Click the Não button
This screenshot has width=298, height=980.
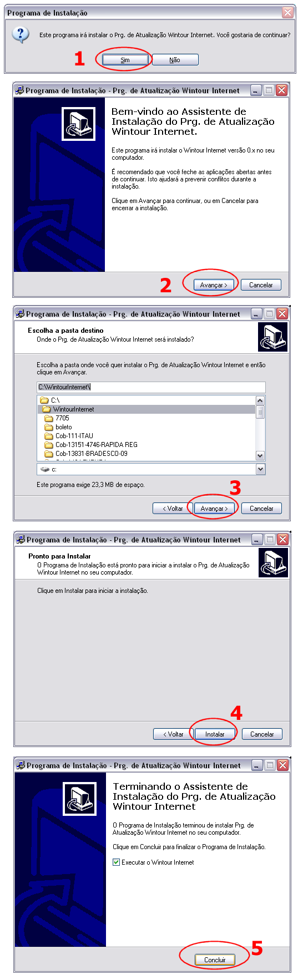pyautogui.click(x=175, y=60)
